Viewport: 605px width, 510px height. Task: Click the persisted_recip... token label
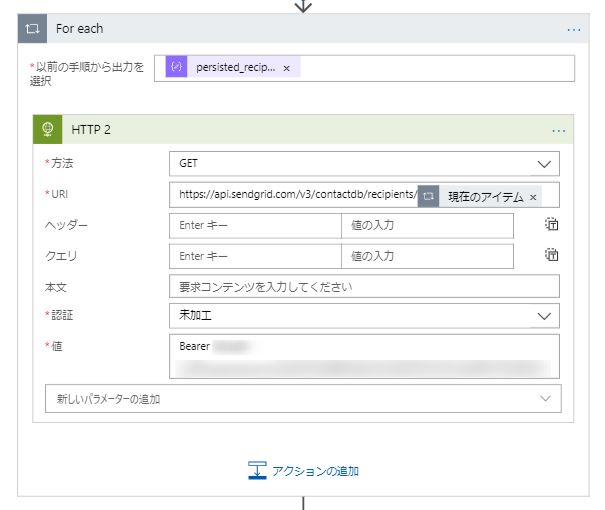236,67
